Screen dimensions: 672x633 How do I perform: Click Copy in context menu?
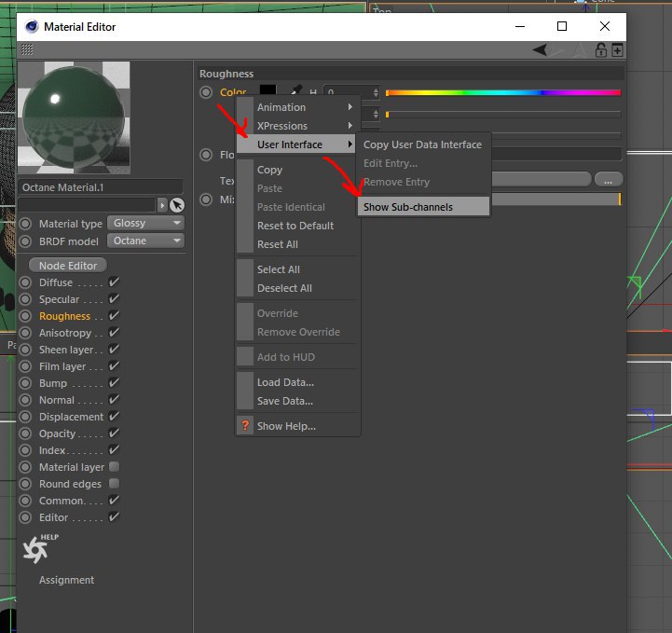point(269,170)
